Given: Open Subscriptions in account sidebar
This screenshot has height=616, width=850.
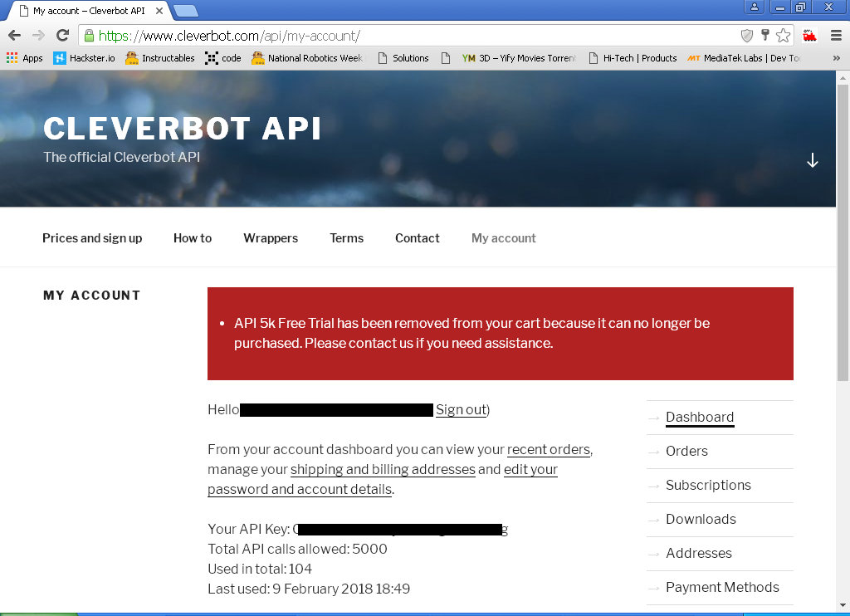Looking at the screenshot, I should (709, 486).
